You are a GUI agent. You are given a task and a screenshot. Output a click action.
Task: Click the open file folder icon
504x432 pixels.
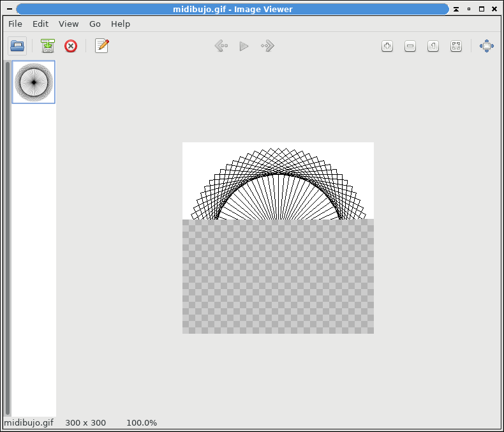[17, 46]
